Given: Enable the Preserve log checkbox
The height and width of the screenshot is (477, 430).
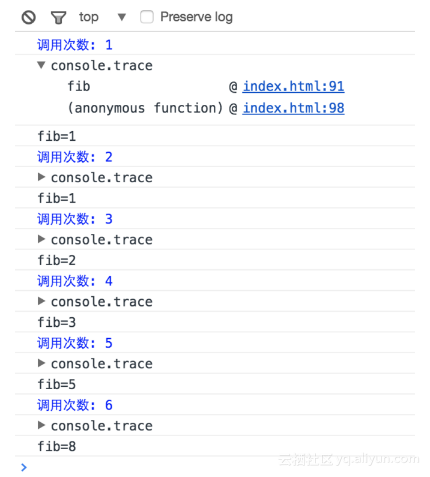Looking at the screenshot, I should pos(147,17).
